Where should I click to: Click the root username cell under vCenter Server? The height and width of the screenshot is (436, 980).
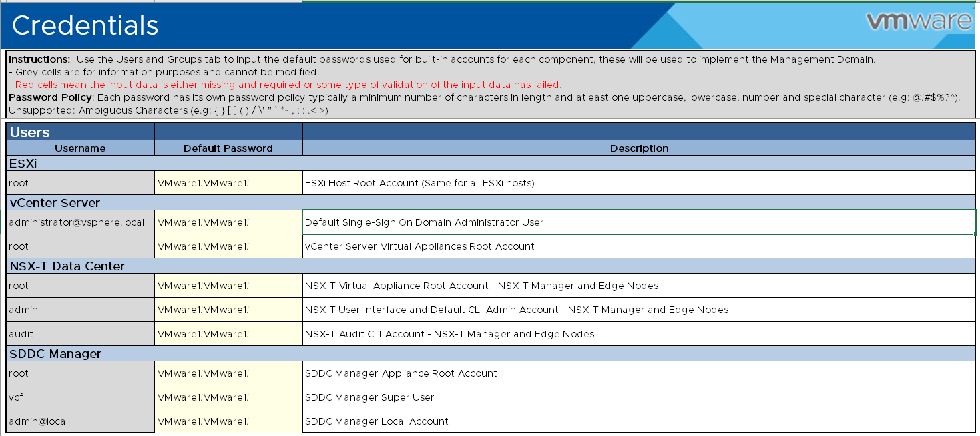tap(80, 246)
